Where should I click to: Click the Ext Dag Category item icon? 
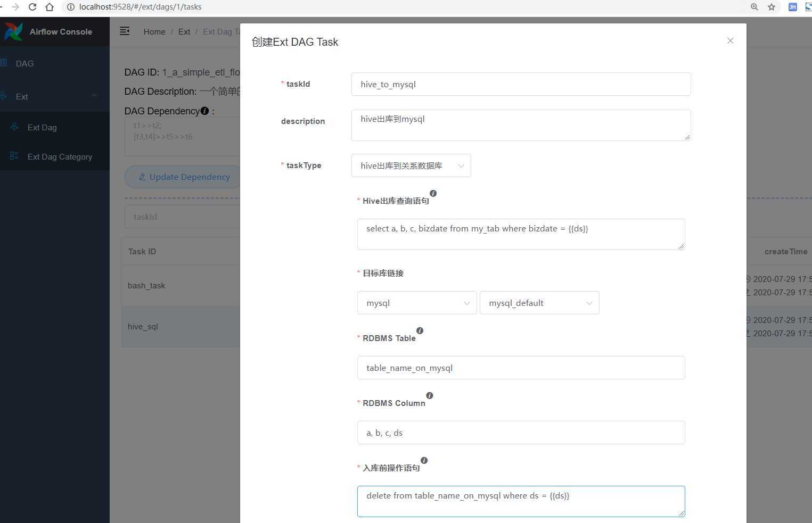14,156
